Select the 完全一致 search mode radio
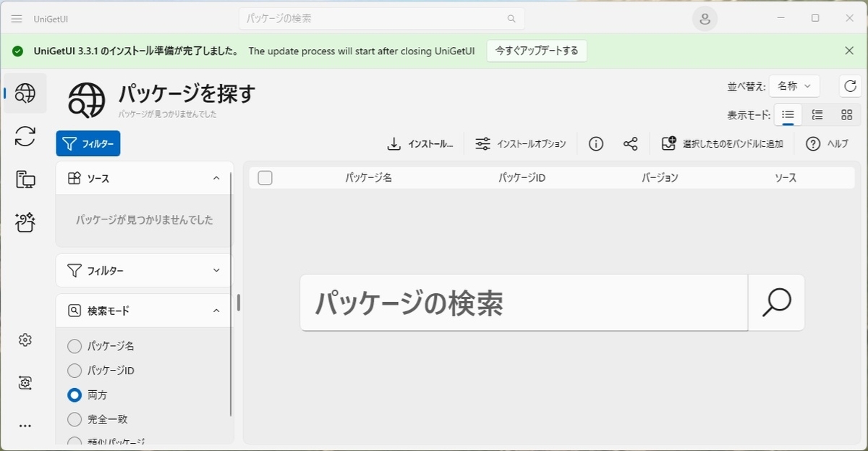 (75, 419)
